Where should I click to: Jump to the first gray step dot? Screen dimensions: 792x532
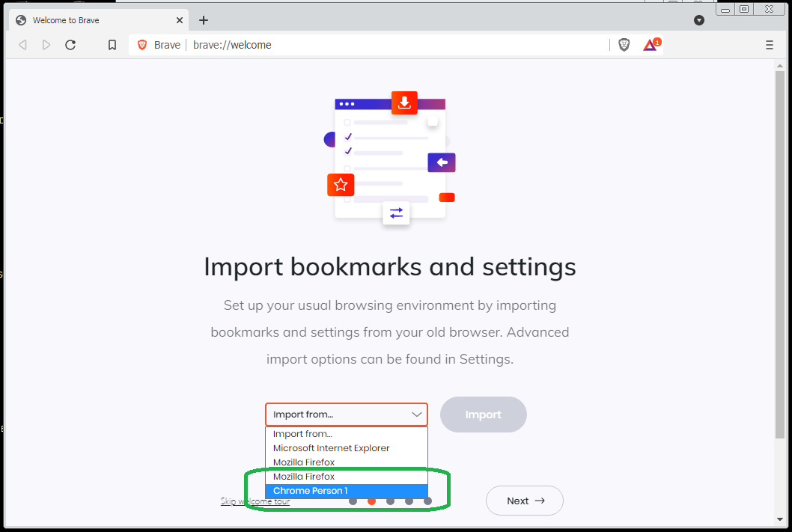click(353, 501)
